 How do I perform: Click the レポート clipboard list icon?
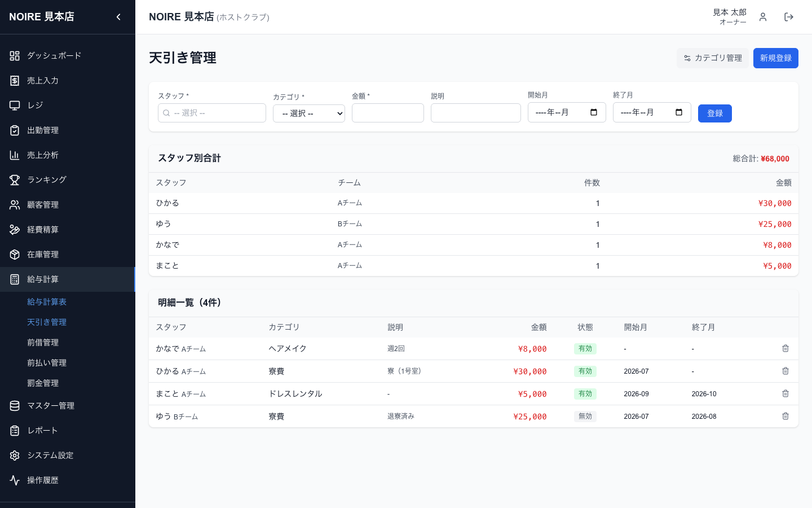pyautogui.click(x=15, y=431)
